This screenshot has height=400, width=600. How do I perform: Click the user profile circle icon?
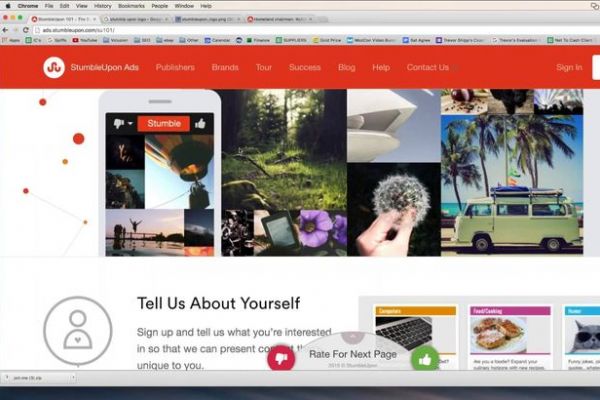point(78,331)
